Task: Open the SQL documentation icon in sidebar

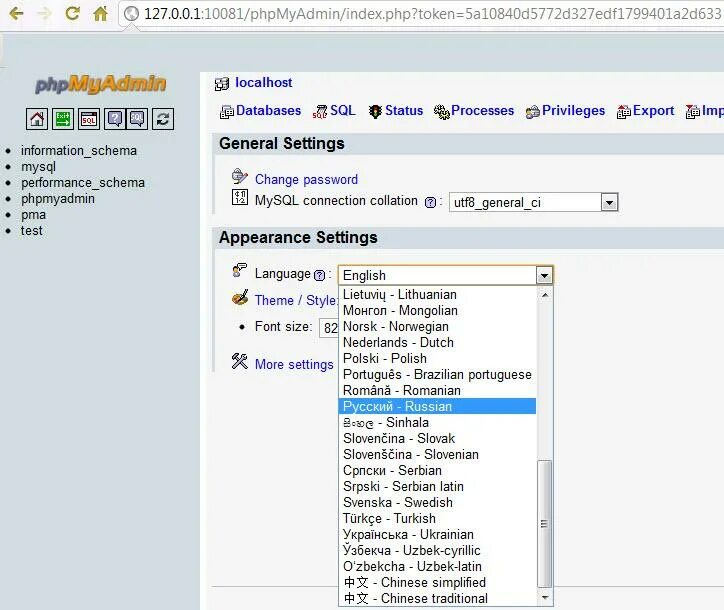Action: click(x=138, y=119)
